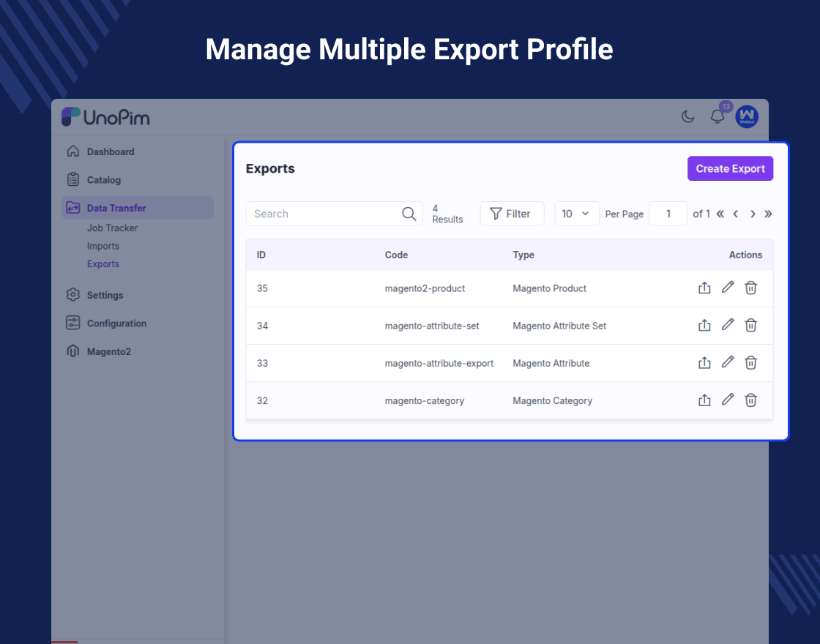Click the Create Export button
Screen dimensions: 820x644
tap(730, 168)
